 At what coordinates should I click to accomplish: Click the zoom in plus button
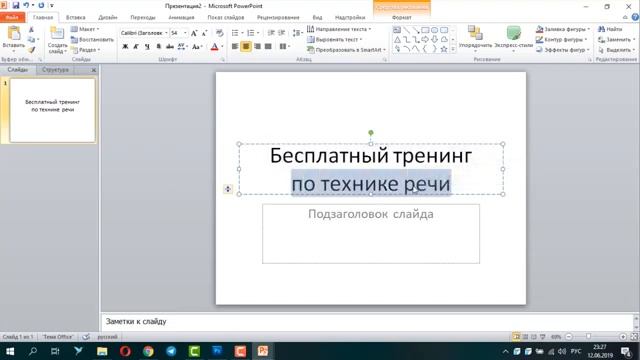click(623, 337)
